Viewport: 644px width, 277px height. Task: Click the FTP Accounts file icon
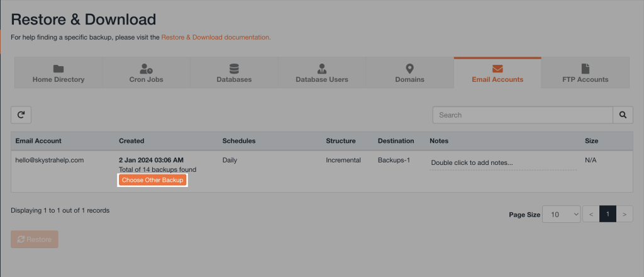point(585,68)
